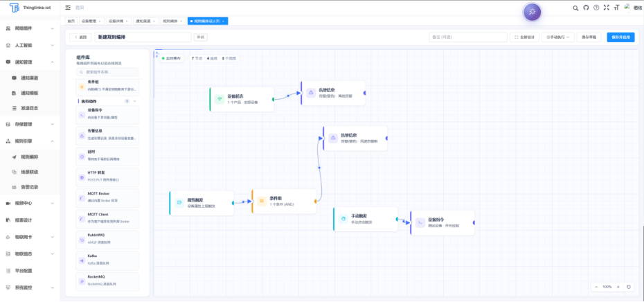This screenshot has height=302, width=644.
Task: Open 平台配置 in sidebar
Action: (x=30, y=271)
